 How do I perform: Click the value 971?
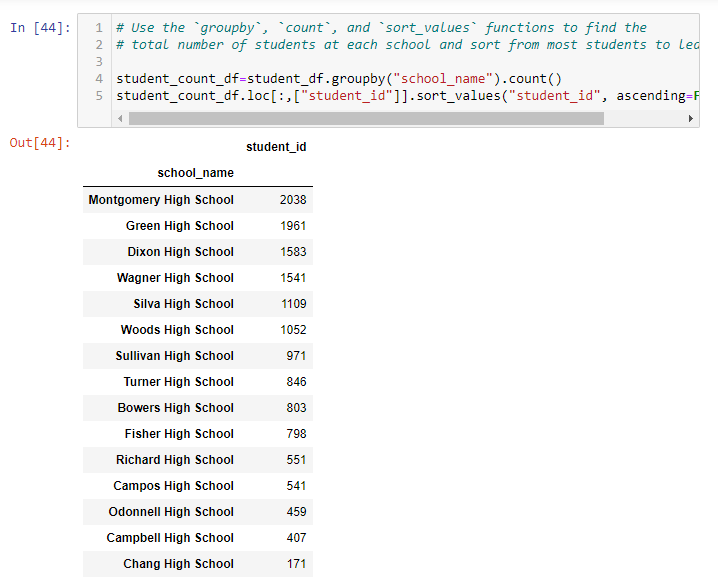(296, 356)
